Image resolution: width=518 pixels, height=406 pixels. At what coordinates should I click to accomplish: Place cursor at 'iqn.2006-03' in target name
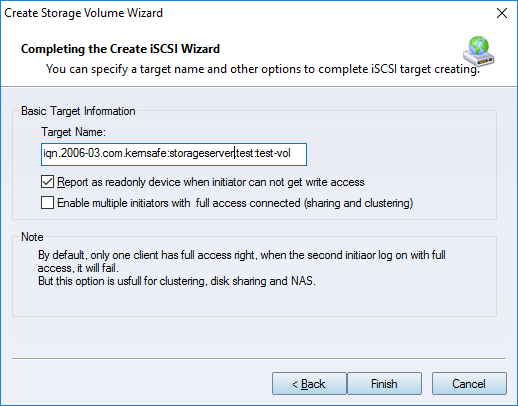tap(72, 154)
